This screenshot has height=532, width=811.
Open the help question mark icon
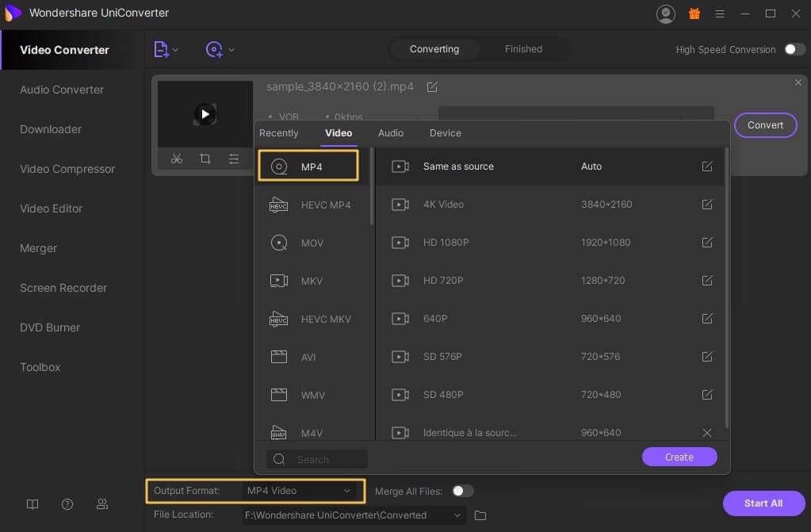(67, 504)
